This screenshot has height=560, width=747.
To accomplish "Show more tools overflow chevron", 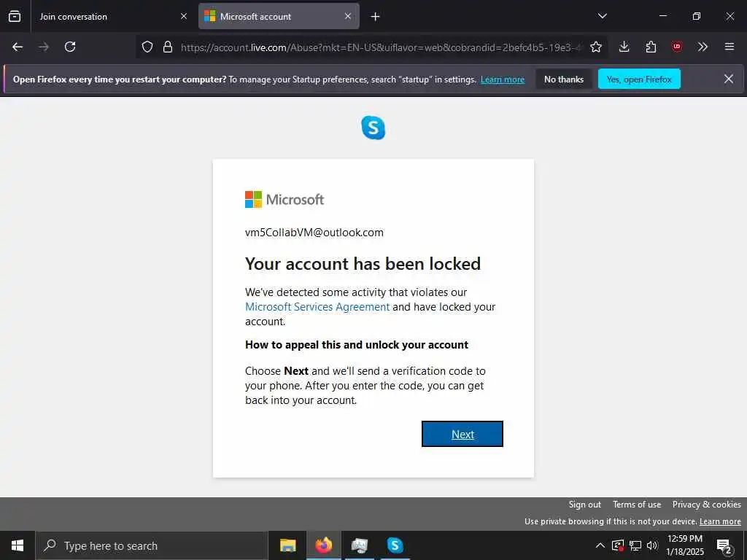I will coord(703,47).
